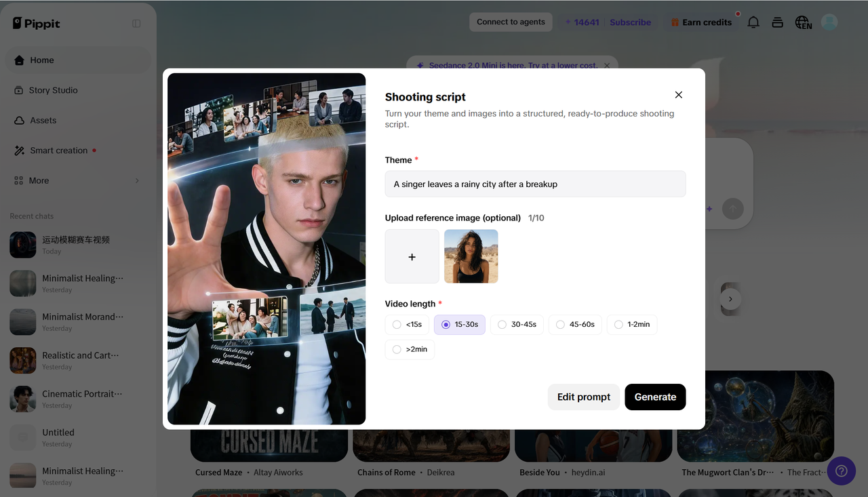Click the Theme text input field
Image resolution: width=868 pixels, height=497 pixels.
pos(535,184)
